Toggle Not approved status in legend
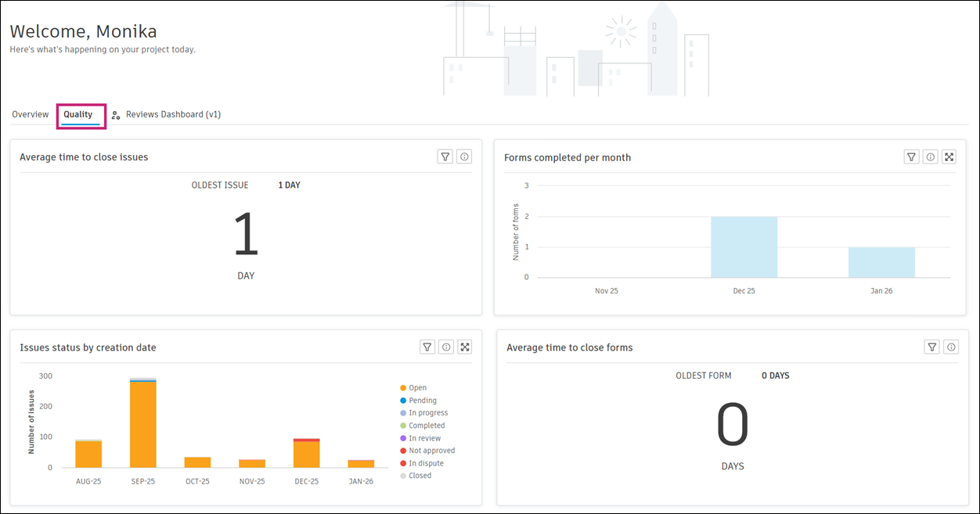Image resolution: width=980 pixels, height=514 pixels. tap(427, 451)
